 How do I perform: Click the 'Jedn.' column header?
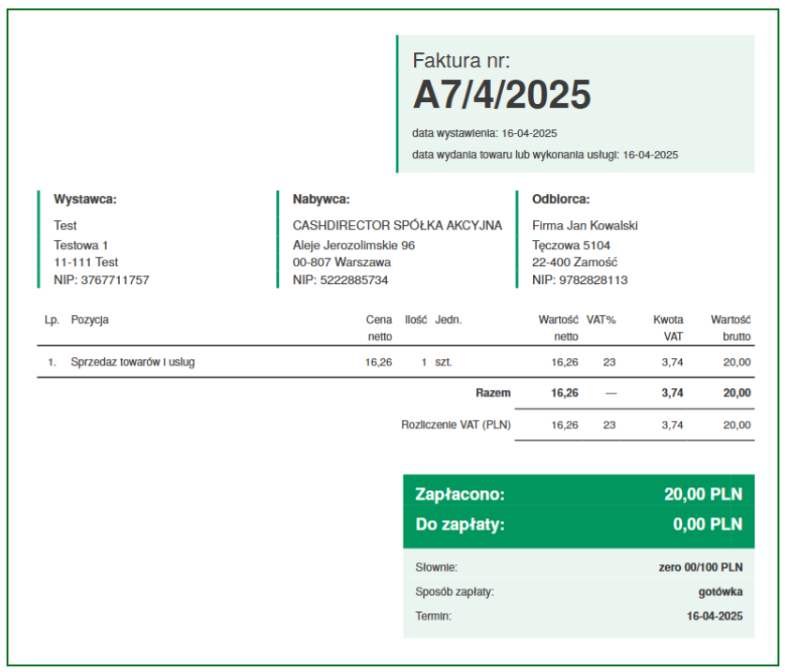point(449,320)
